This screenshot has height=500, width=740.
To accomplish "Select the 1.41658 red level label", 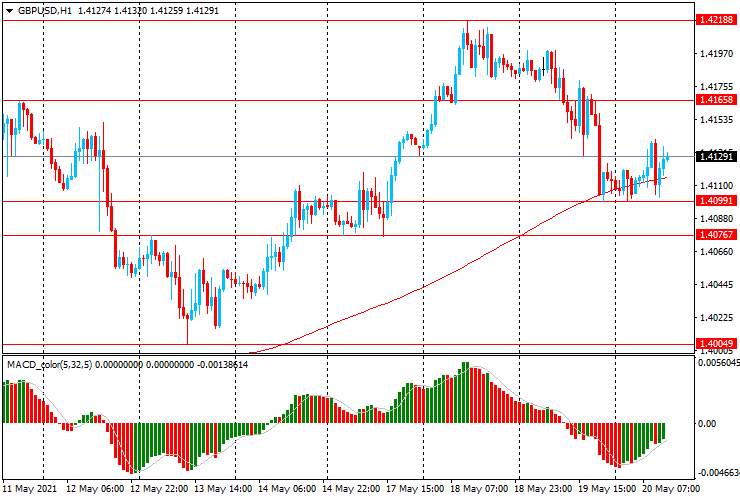I will pyautogui.click(x=716, y=100).
